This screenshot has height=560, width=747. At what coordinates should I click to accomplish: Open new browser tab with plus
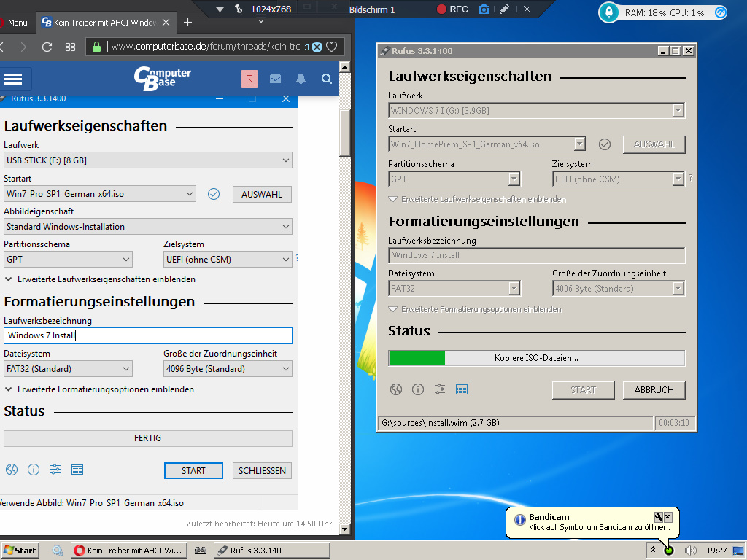[187, 23]
